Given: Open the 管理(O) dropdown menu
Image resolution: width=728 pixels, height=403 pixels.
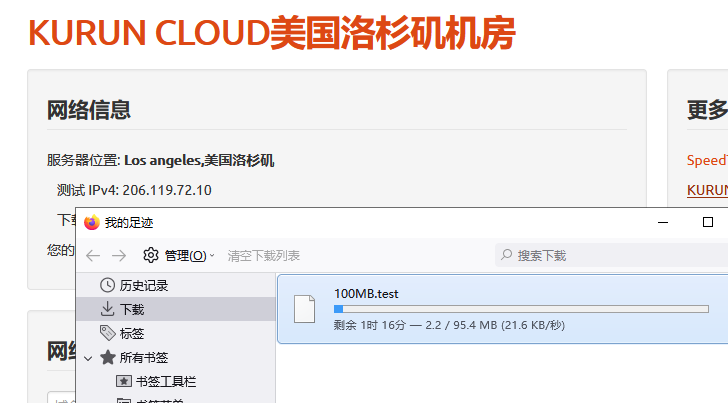Looking at the screenshot, I should click(189, 255).
